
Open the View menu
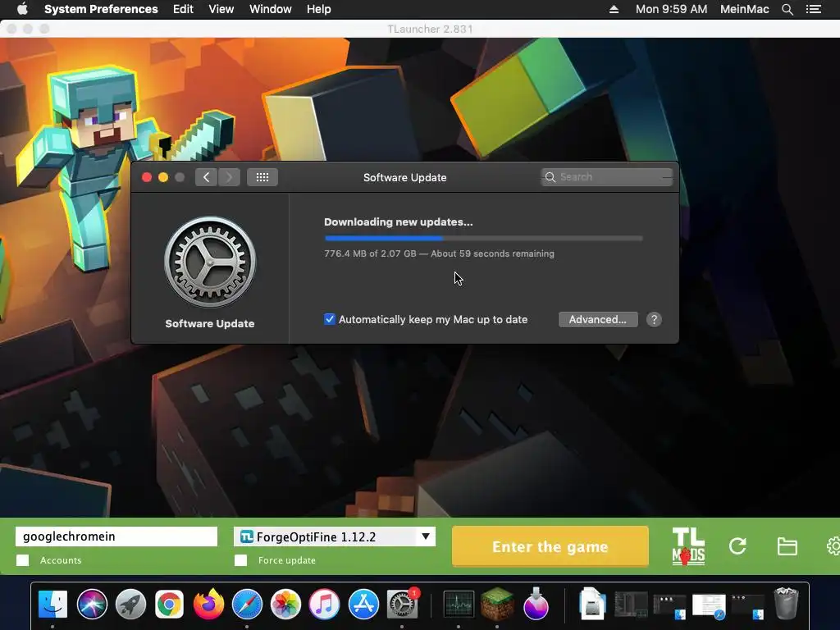point(221,9)
